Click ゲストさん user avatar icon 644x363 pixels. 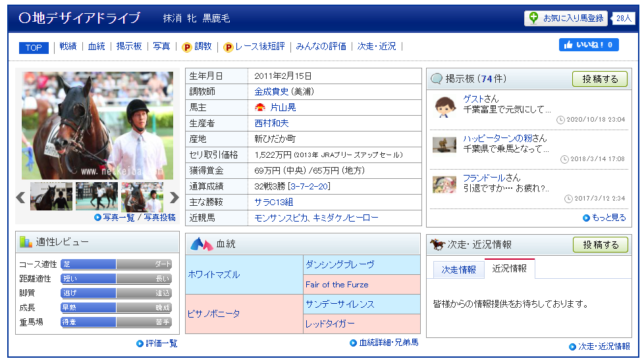(444, 105)
